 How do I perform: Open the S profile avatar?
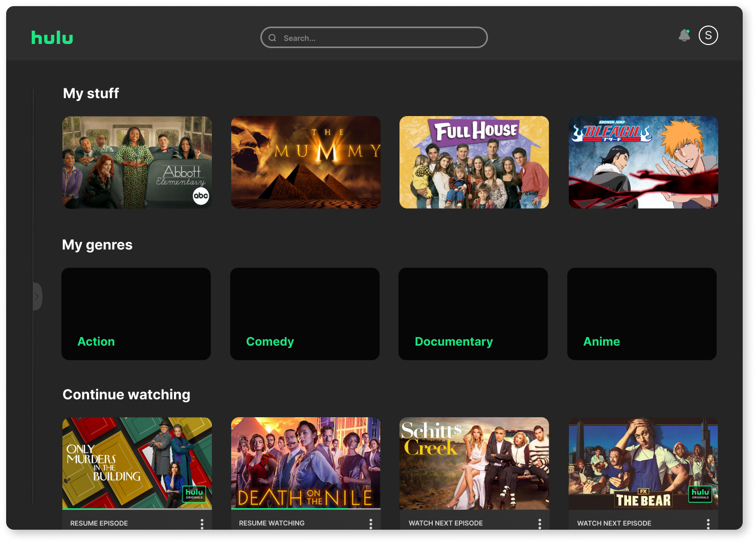click(708, 35)
